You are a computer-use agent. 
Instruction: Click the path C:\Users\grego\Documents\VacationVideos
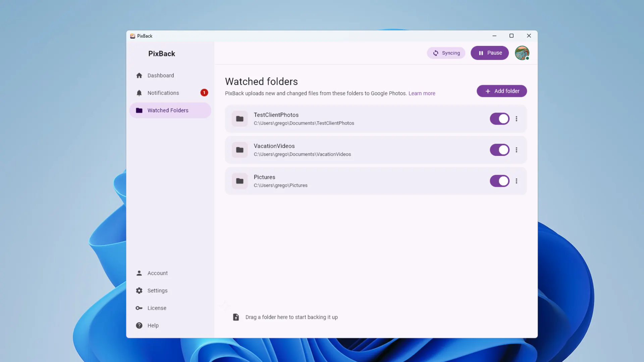[302, 155]
